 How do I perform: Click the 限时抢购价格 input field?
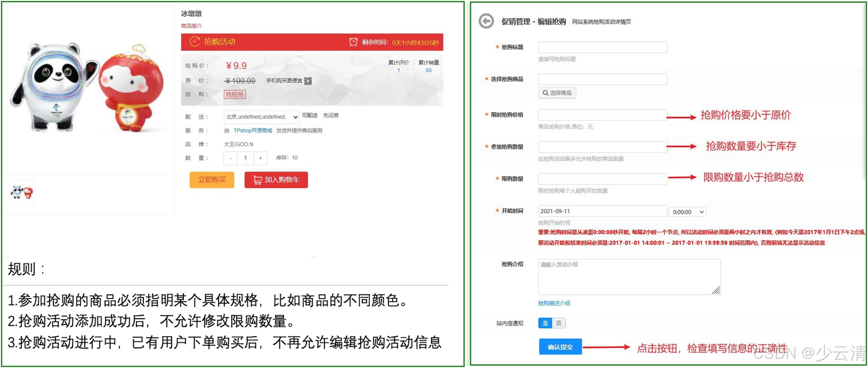(x=602, y=115)
